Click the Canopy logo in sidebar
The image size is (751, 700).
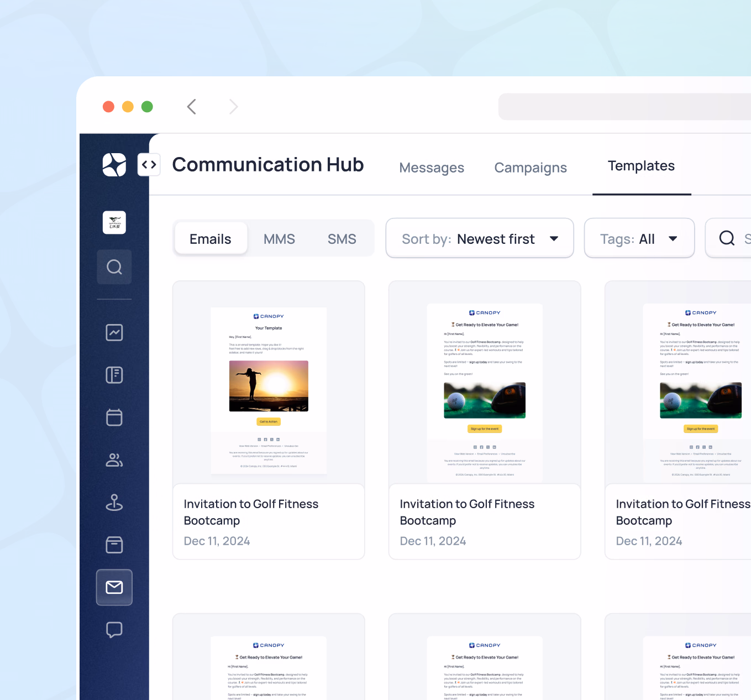pyautogui.click(x=114, y=165)
